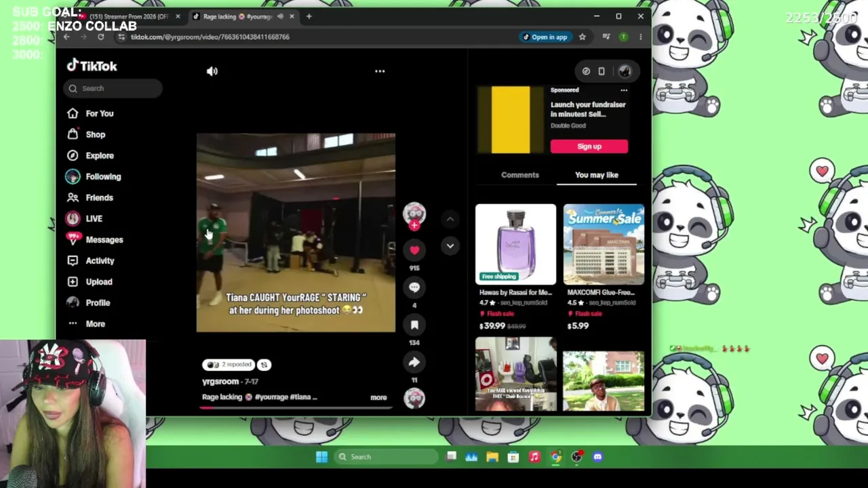Switch to the 'You may like' tab
Image resolution: width=868 pixels, height=488 pixels.
point(597,175)
